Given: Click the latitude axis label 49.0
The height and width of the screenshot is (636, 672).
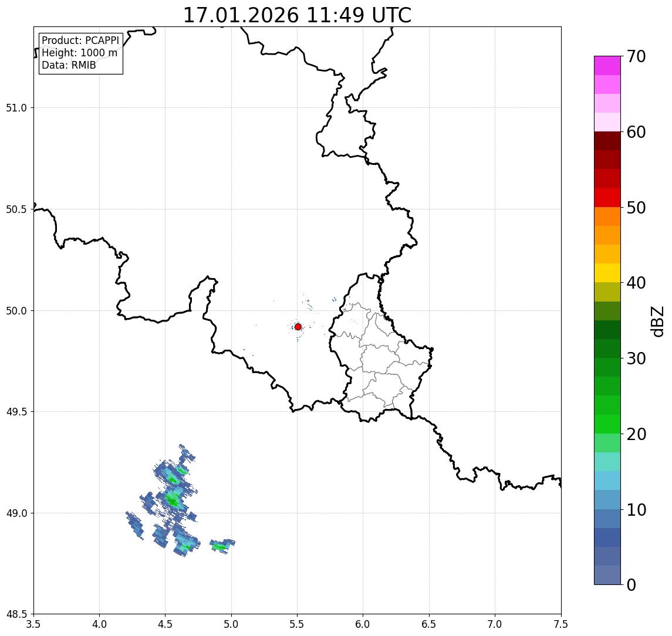Looking at the screenshot, I should click(16, 513).
